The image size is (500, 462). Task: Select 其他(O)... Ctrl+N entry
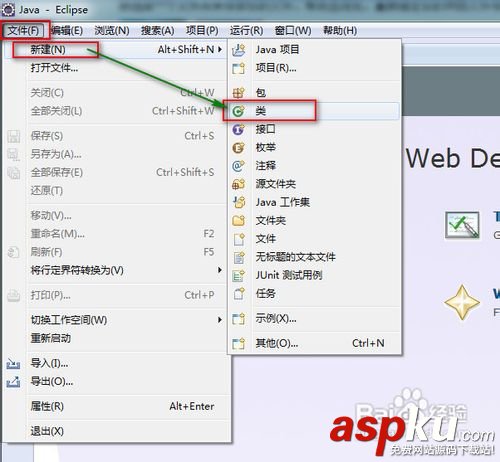[314, 343]
